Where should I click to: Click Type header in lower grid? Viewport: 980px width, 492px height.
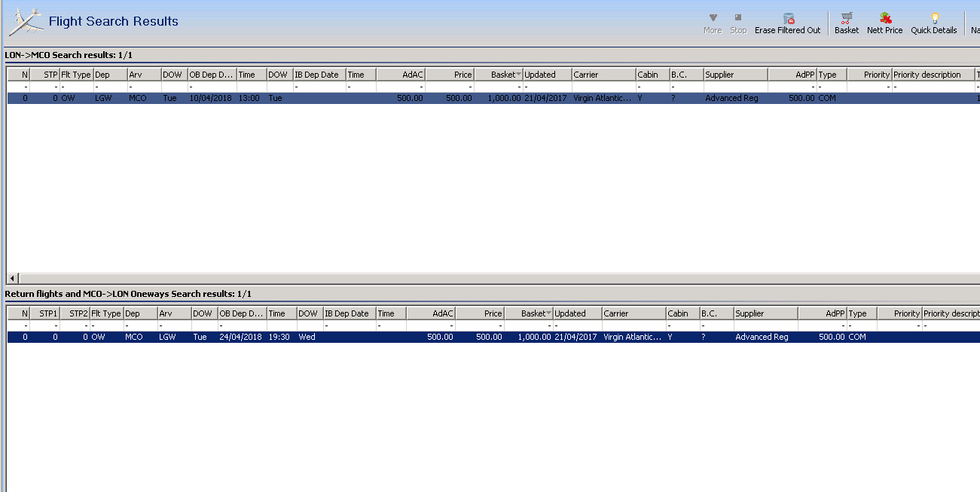862,313
